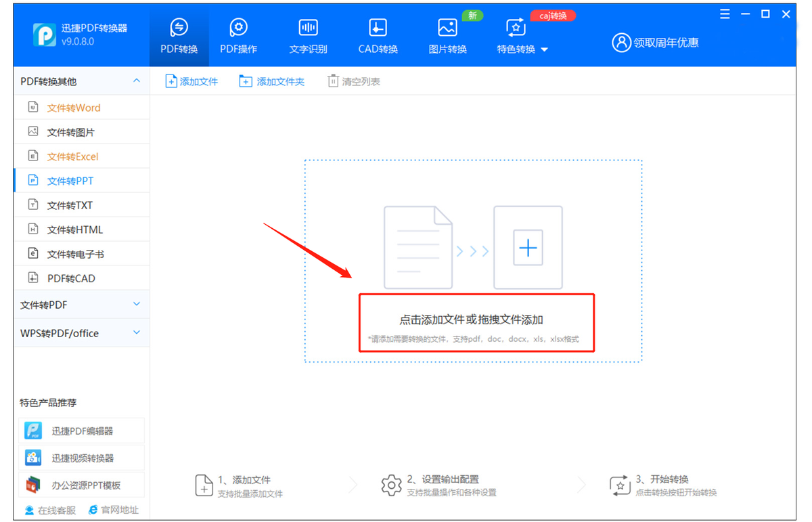Viewport: 812px width, 522px height.
Task: Open the 图片转换 tab
Action: (447, 37)
